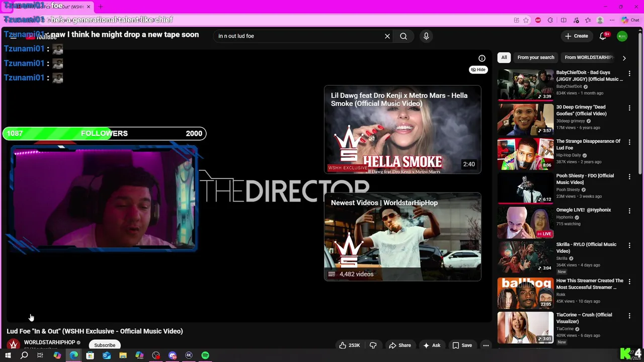The height and width of the screenshot is (362, 644).
Task: Open the Omegle LIVE Hyphonix stream
Action: pos(525,222)
